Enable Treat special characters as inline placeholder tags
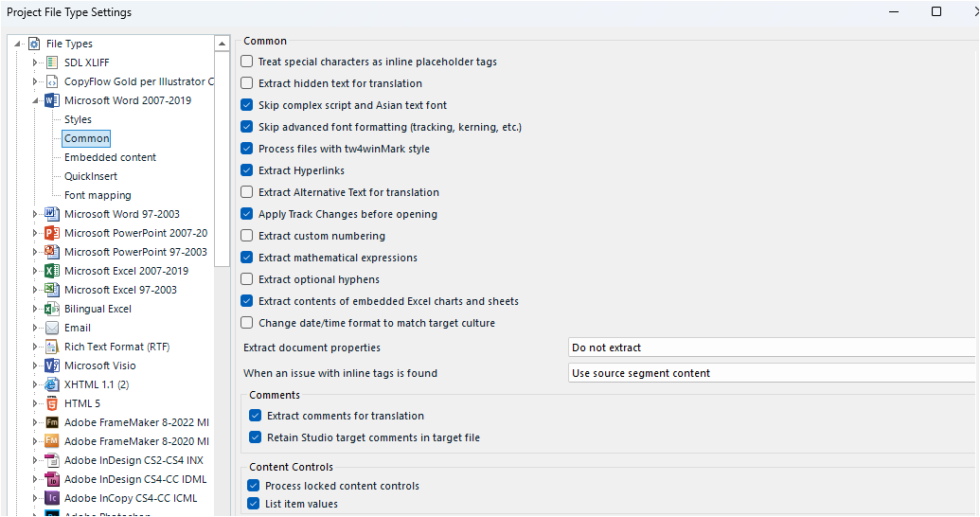The image size is (980, 517). pyautogui.click(x=247, y=62)
